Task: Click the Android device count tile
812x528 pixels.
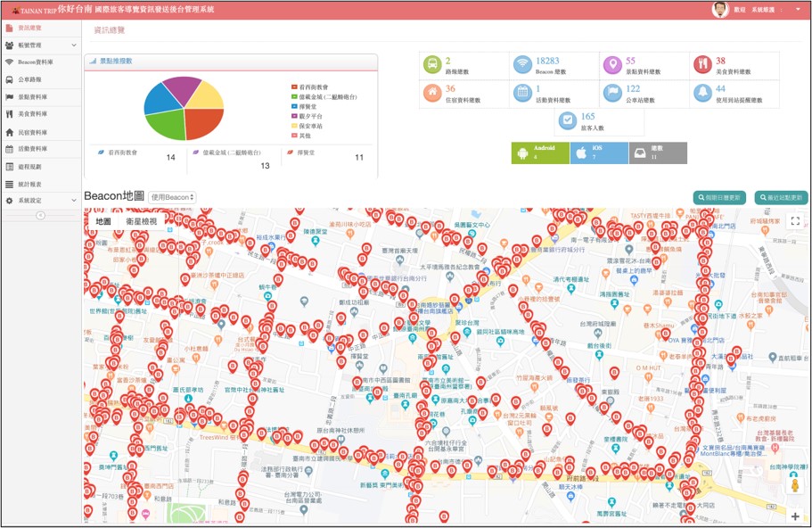Action: (x=539, y=153)
